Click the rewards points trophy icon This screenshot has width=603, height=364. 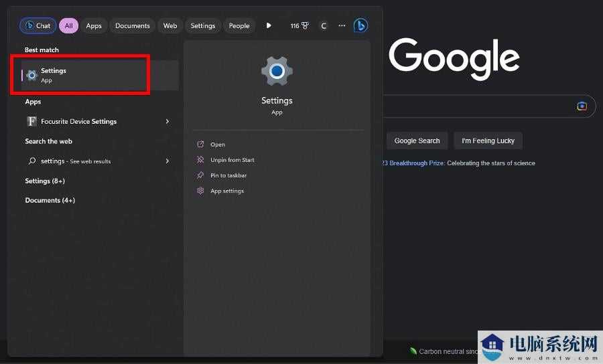click(x=305, y=26)
